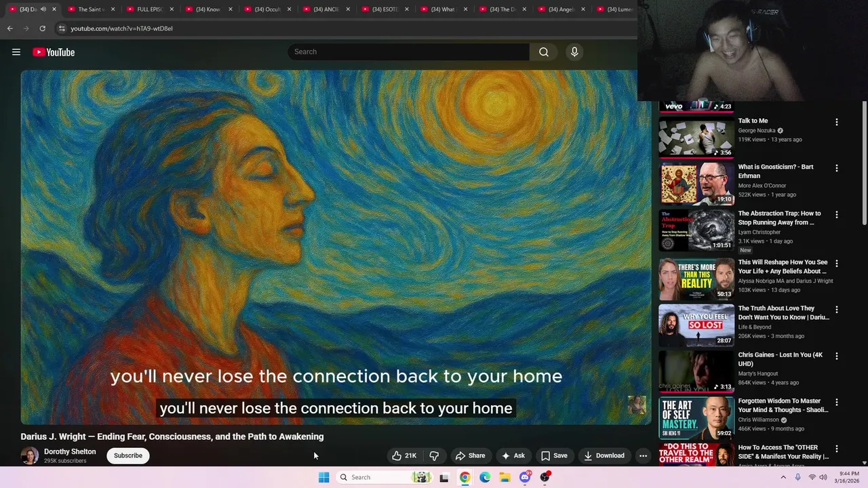Switch to (34) Occult browser tab
This screenshot has height=488, width=868.
point(267,9)
